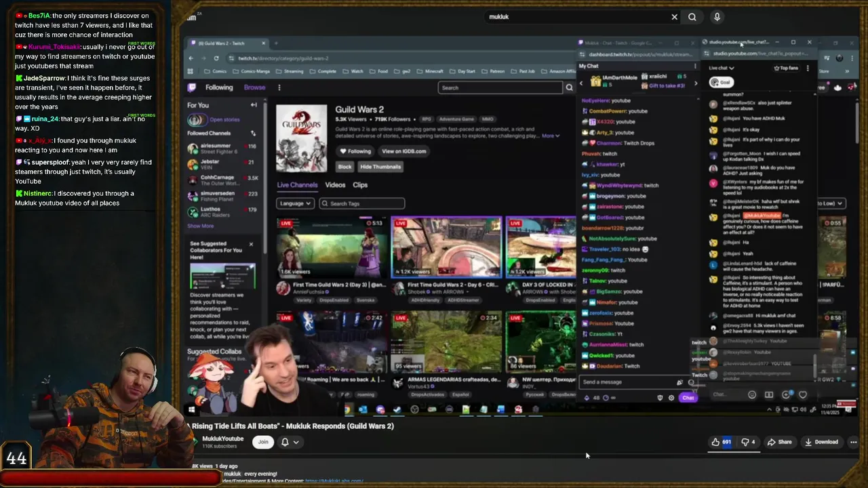Open the highlighted Day 6 stream thumbnail
This screenshot has width=868, height=488.
pos(446,247)
